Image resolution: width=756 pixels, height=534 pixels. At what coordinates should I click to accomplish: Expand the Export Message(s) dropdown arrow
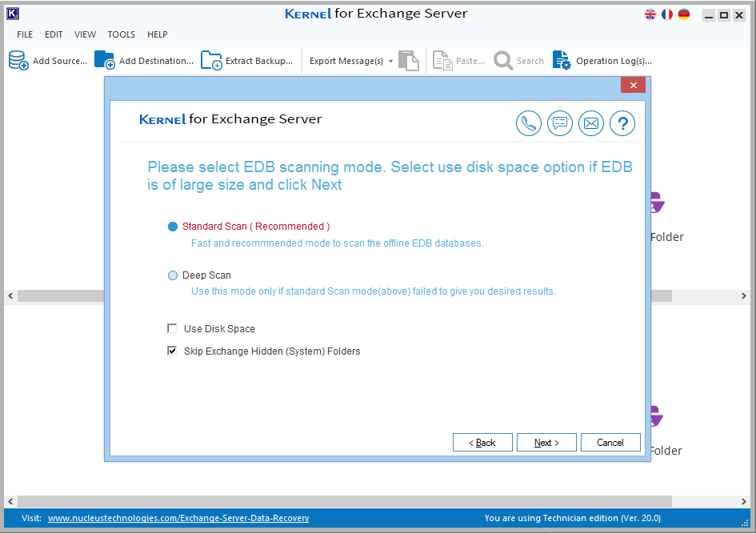coord(390,62)
